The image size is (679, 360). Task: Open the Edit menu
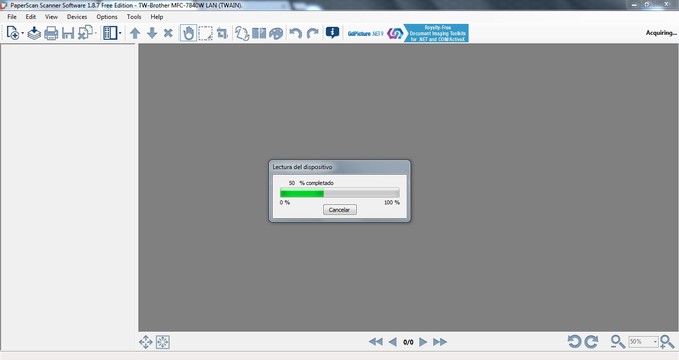tap(30, 16)
